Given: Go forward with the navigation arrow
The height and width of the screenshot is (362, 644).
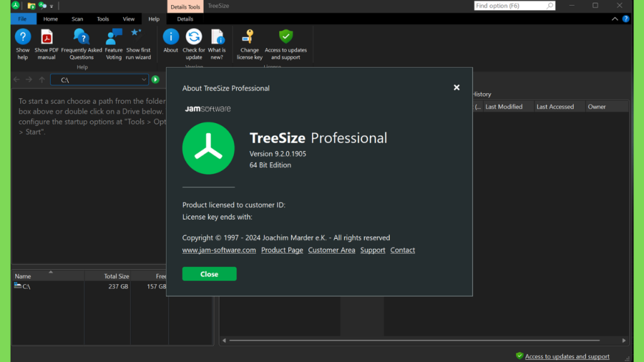Looking at the screenshot, I should coord(29,80).
